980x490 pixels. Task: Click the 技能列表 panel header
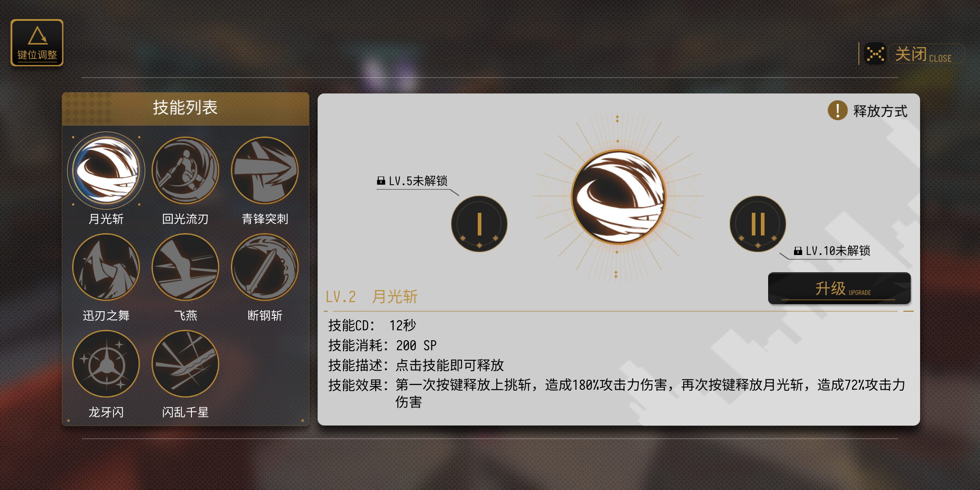pos(186,108)
